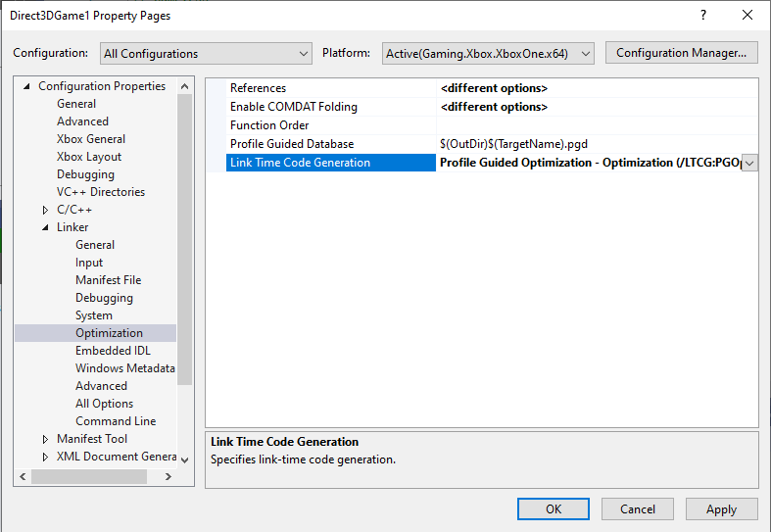Open the Configuration dropdown
This screenshot has width=771, height=532.
coord(206,53)
